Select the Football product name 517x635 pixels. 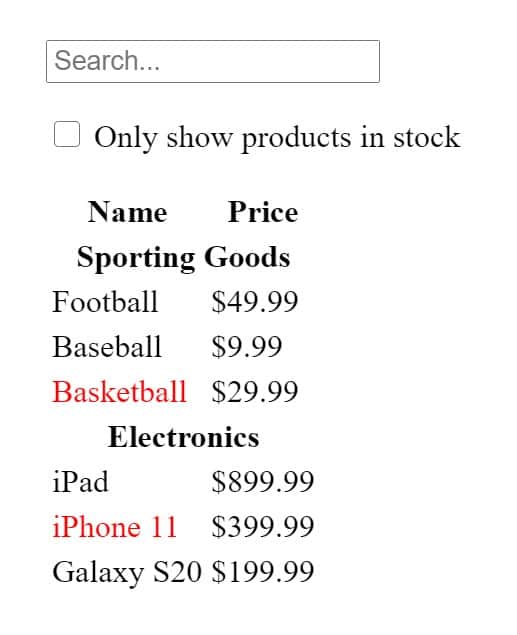pos(105,302)
